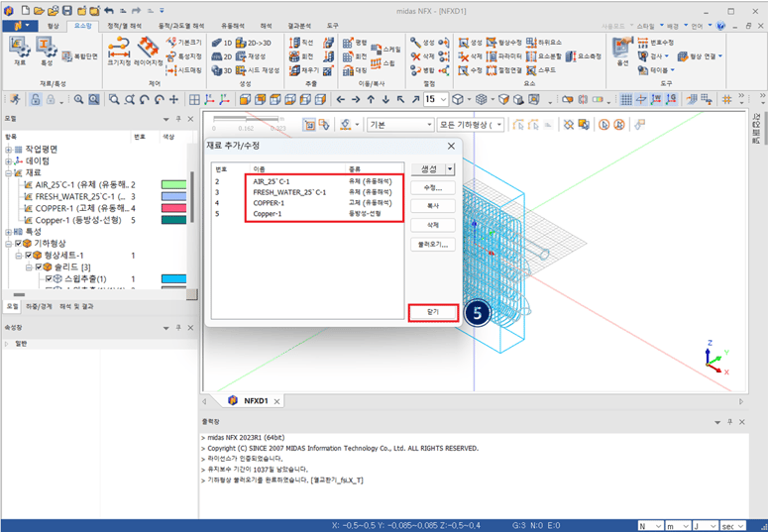The width and height of the screenshot is (768, 532).
Task: Click the 대칭 mirror tool
Action: pyautogui.click(x=355, y=70)
